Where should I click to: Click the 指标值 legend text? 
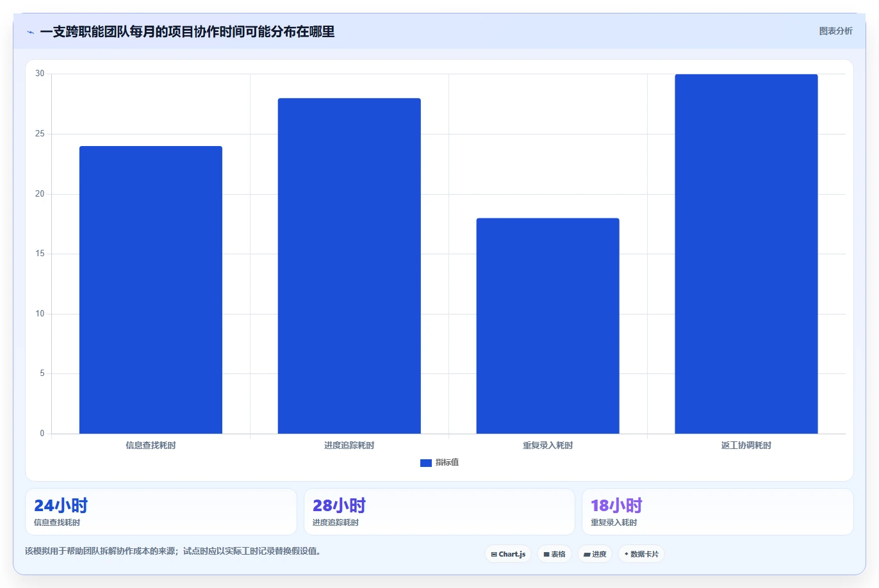click(447, 462)
